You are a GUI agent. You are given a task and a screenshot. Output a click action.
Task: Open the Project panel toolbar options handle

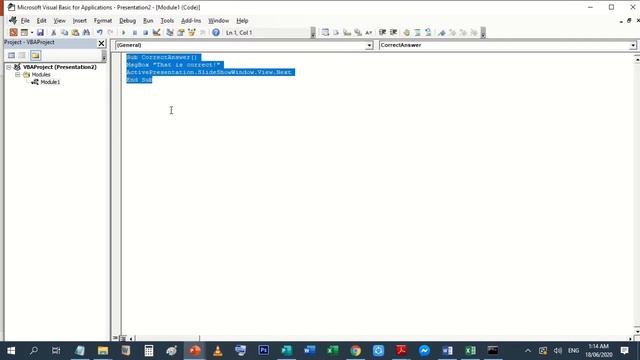pyautogui.click(x=104, y=56)
